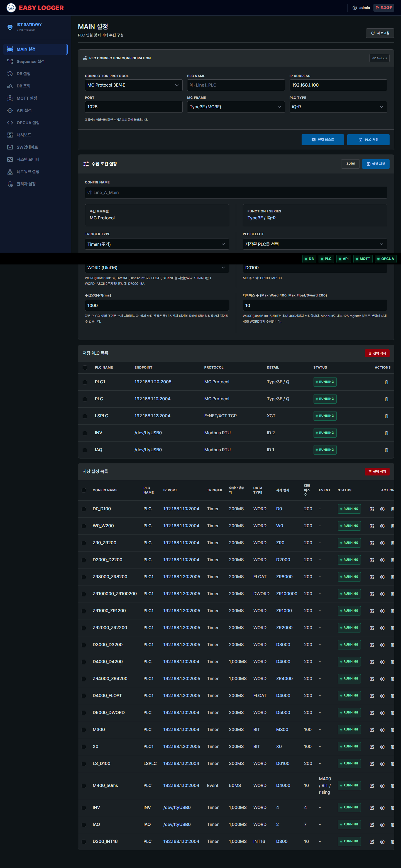This screenshot has width=401, height=868.
Task: Edit the LS_D100 config
Action: click(372, 764)
